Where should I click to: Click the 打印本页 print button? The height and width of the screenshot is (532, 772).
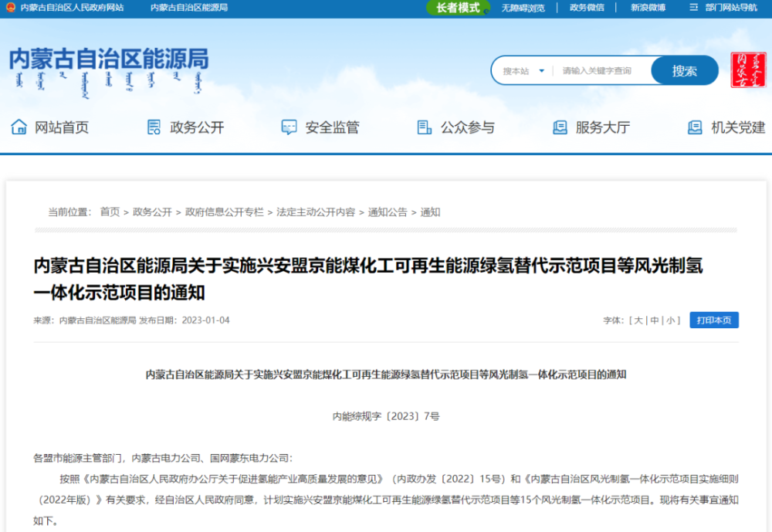tap(714, 320)
